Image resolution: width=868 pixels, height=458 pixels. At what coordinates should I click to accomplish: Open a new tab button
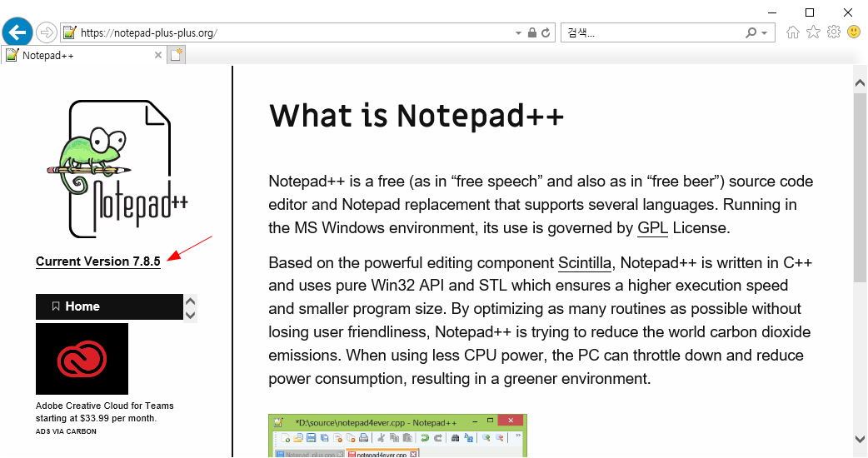click(x=177, y=55)
